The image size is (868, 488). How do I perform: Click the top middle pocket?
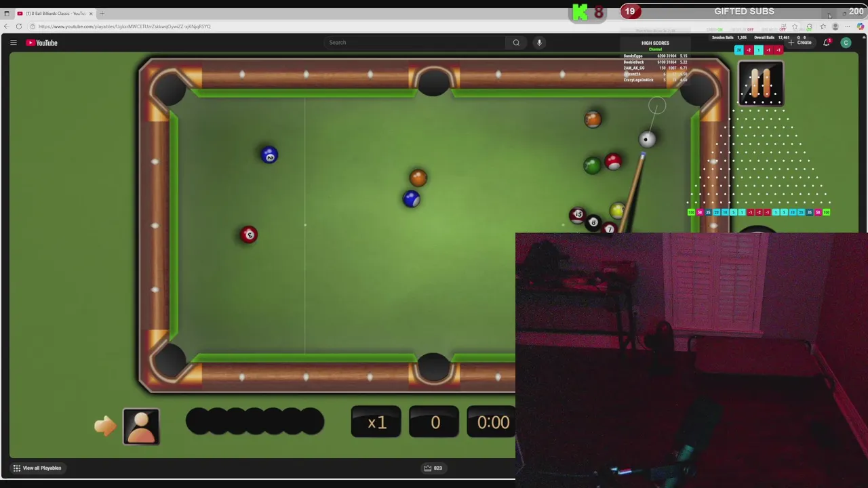[x=433, y=81]
